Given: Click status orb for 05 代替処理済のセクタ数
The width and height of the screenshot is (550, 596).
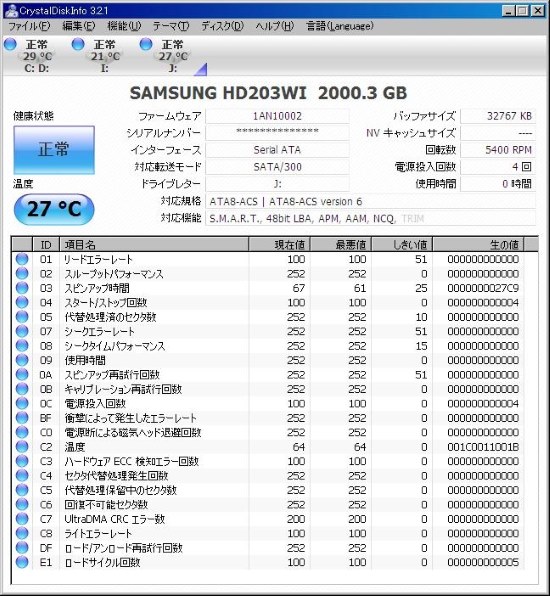Looking at the screenshot, I should coord(22,317).
